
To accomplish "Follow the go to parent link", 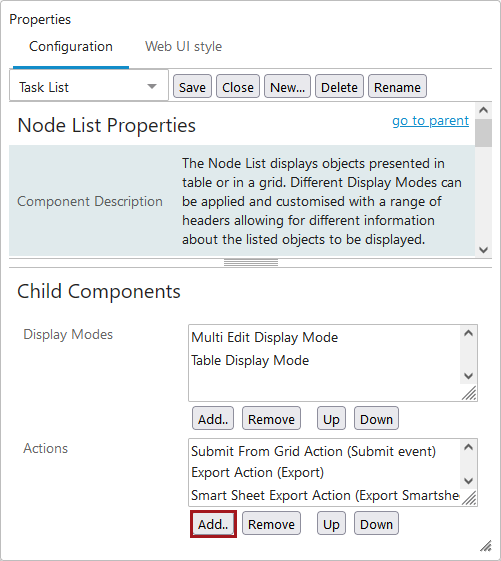I will point(431,121).
